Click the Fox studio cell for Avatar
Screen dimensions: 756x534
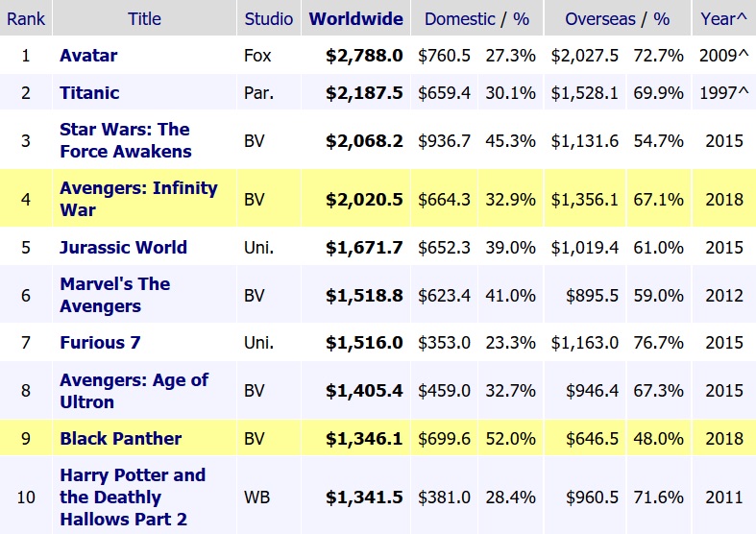[258, 56]
